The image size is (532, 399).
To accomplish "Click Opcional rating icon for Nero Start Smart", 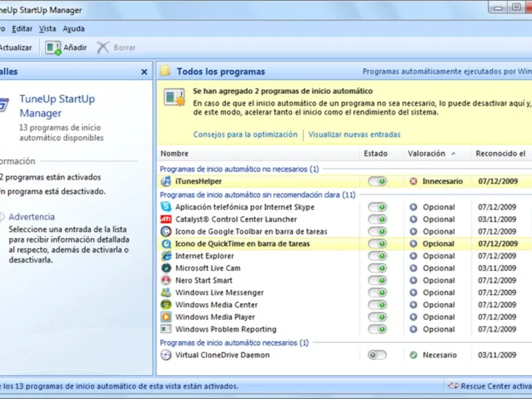I will (x=413, y=280).
